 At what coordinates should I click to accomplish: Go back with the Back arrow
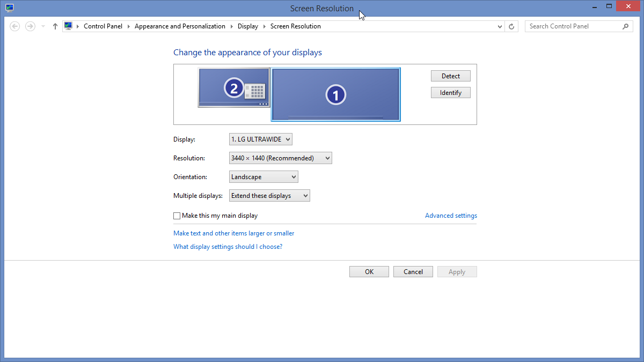click(15, 26)
